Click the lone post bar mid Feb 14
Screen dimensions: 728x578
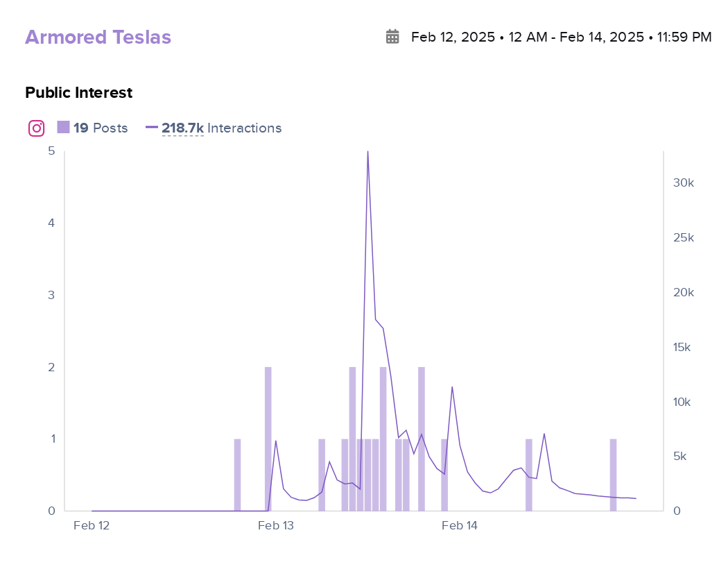click(528, 475)
